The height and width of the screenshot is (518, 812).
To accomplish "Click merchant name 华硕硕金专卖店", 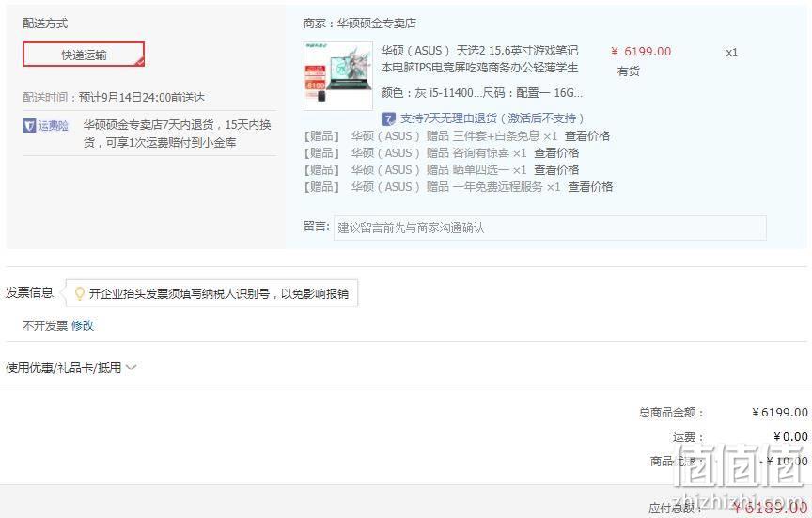I will (x=377, y=24).
